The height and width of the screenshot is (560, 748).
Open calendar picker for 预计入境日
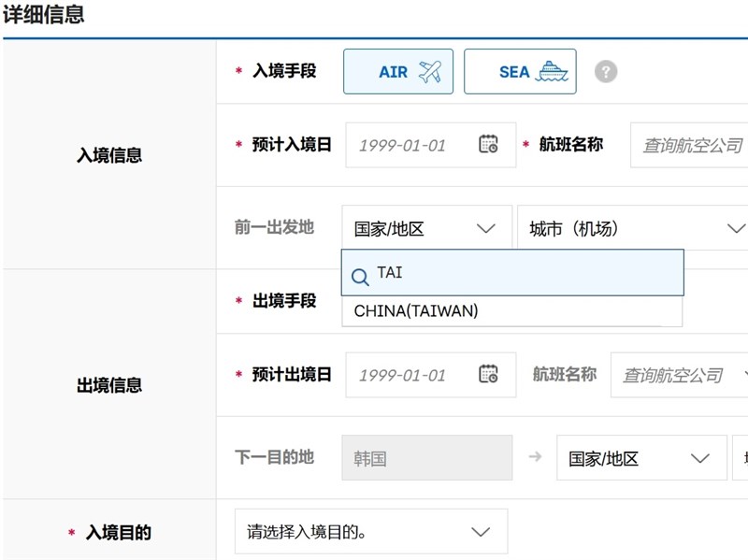click(x=488, y=145)
